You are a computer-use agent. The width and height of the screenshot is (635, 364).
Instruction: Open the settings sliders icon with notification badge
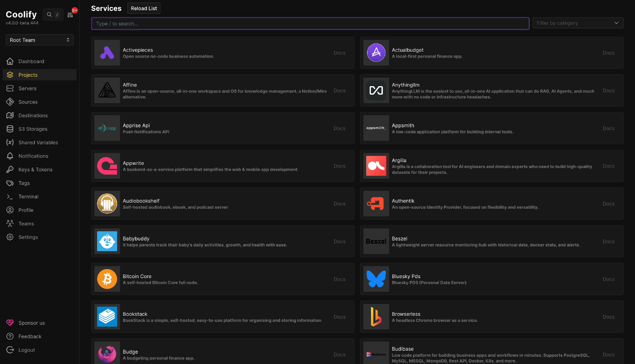70,15
